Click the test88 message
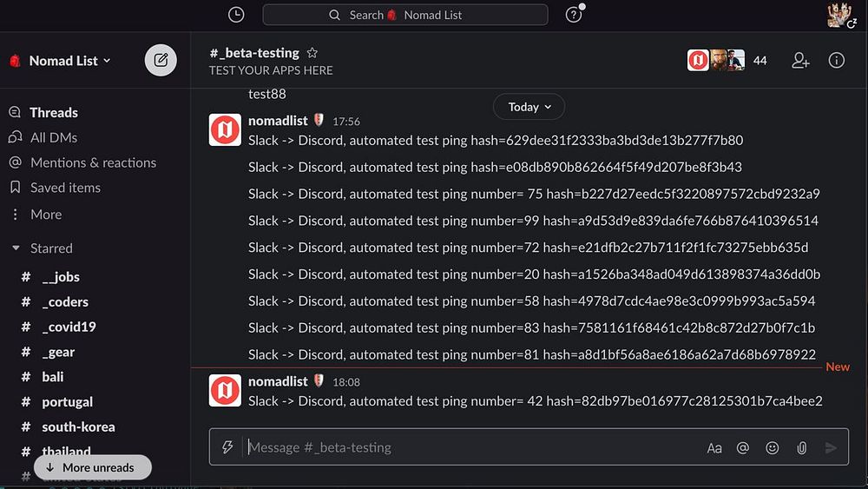The height and width of the screenshot is (489, 868). (x=266, y=94)
